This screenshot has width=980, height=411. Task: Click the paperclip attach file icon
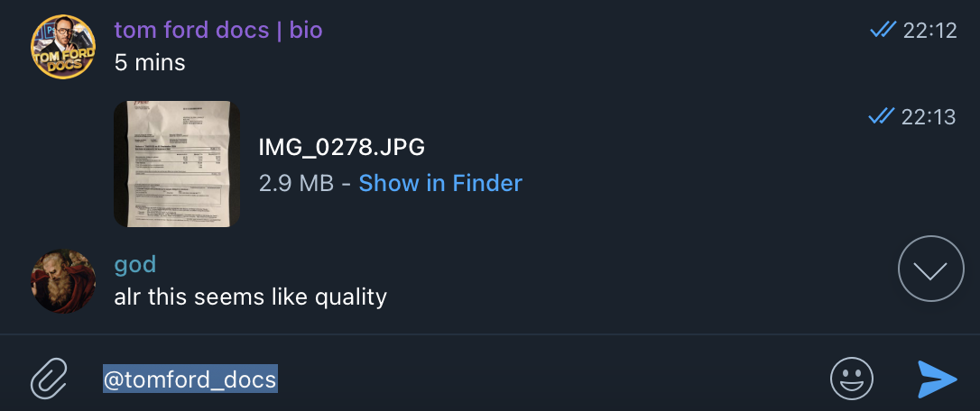(x=49, y=379)
